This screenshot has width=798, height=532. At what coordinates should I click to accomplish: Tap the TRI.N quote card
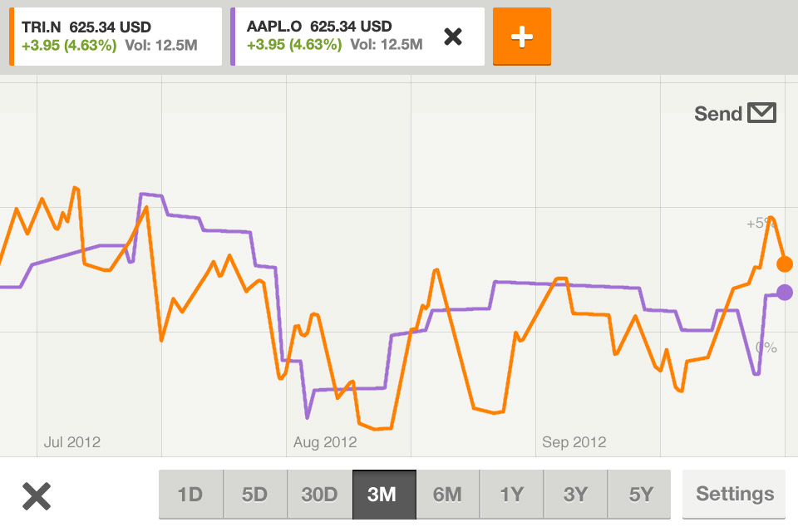click(x=115, y=37)
